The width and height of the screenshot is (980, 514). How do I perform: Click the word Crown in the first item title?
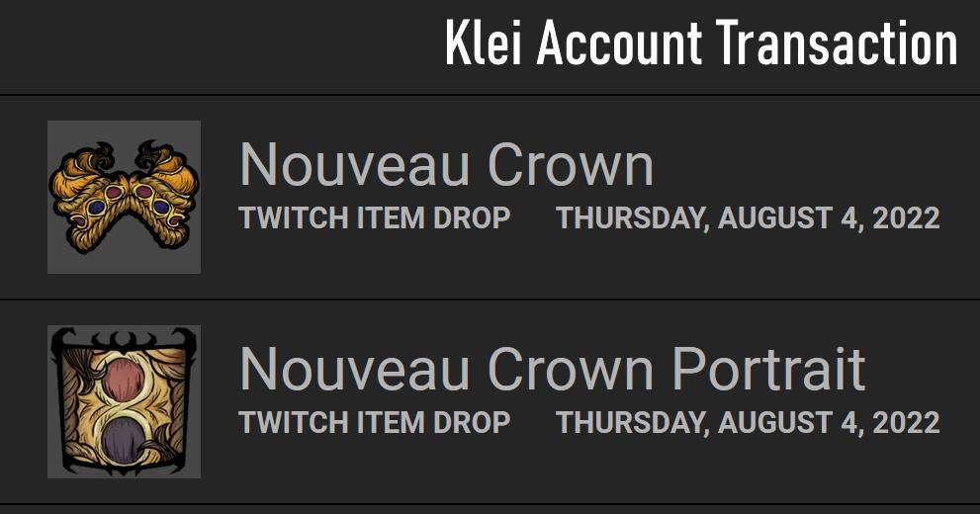coord(571,164)
